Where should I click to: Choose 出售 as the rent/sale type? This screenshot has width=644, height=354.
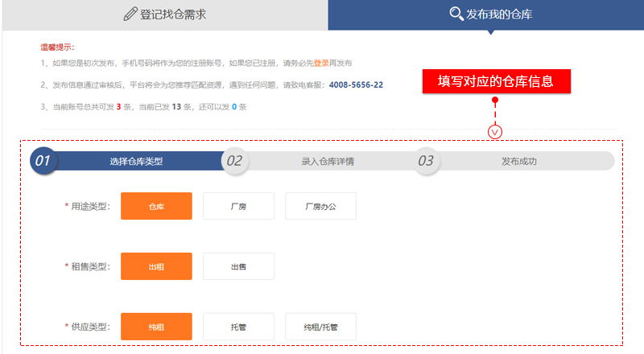238,266
